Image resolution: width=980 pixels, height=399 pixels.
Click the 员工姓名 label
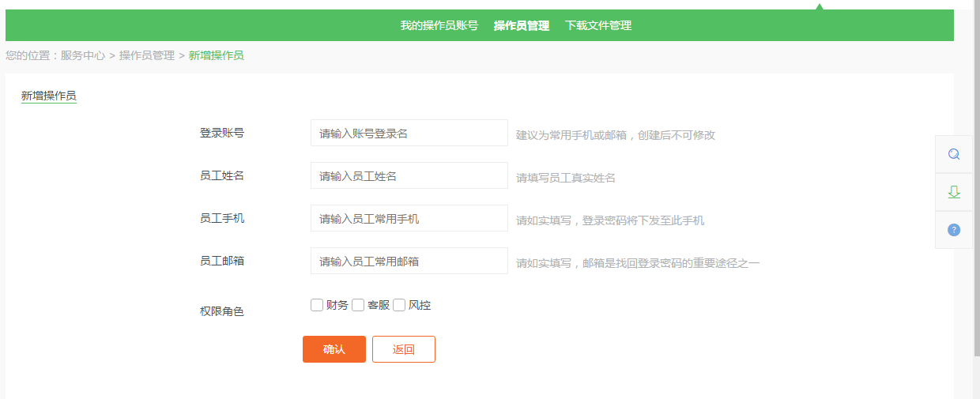click(222, 175)
